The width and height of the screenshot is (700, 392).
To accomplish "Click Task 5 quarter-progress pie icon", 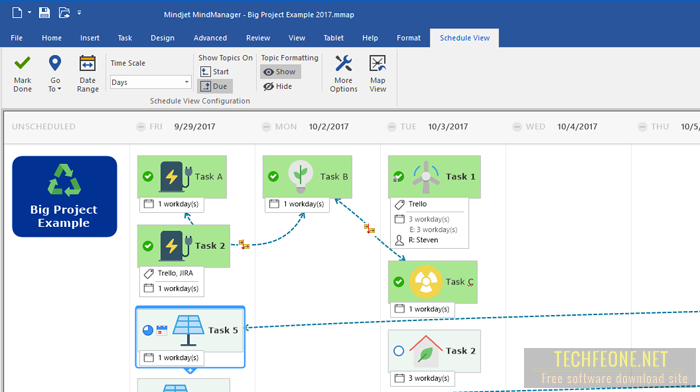I will click(x=148, y=330).
